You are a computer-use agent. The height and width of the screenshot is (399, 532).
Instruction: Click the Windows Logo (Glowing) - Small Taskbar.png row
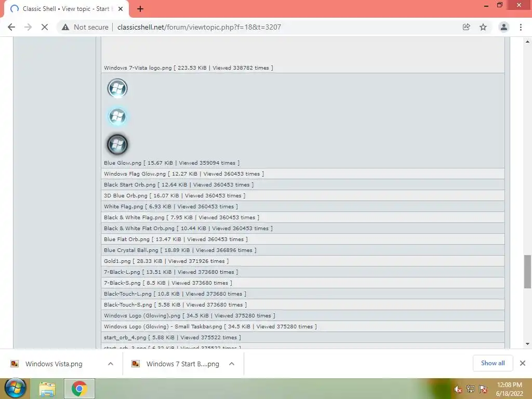(303, 326)
